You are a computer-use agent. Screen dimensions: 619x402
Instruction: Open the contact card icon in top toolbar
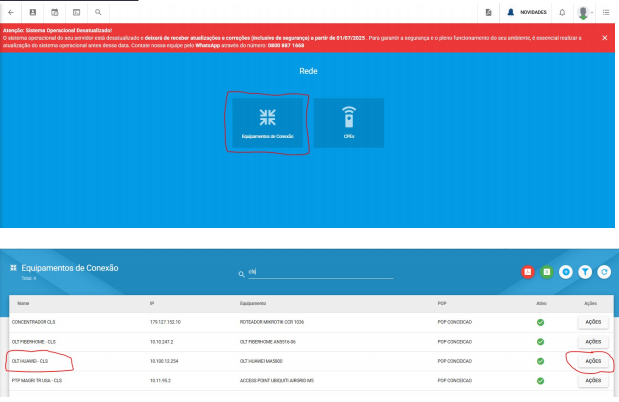click(x=32, y=12)
